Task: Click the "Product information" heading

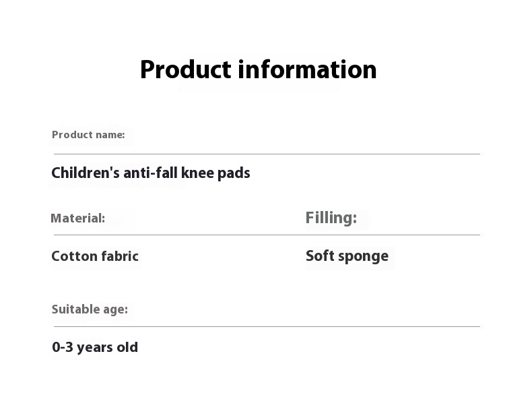Action: [x=258, y=70]
